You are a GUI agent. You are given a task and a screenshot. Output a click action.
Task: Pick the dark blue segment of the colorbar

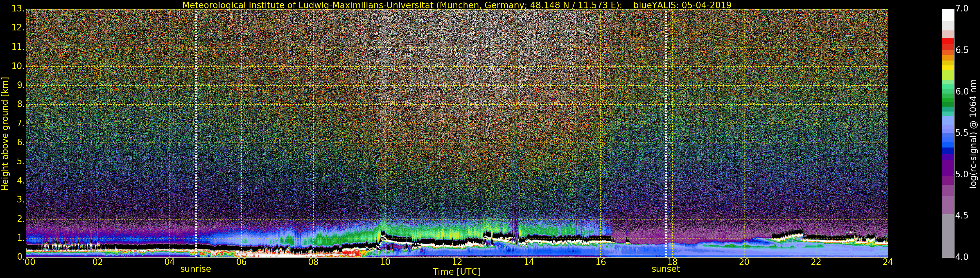tap(948, 150)
